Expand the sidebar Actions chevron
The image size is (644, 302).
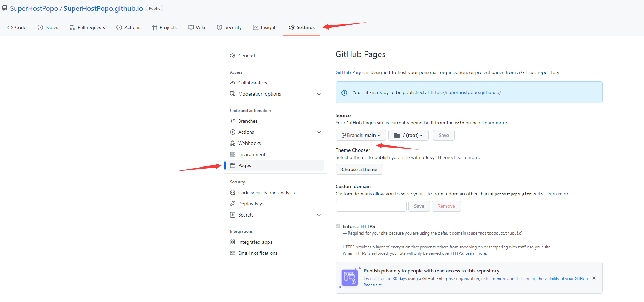click(x=319, y=132)
